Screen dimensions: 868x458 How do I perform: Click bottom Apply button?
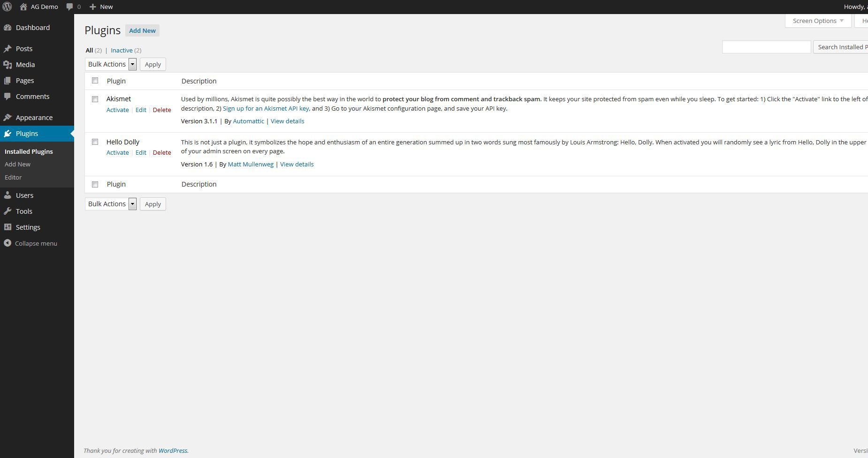click(x=153, y=204)
